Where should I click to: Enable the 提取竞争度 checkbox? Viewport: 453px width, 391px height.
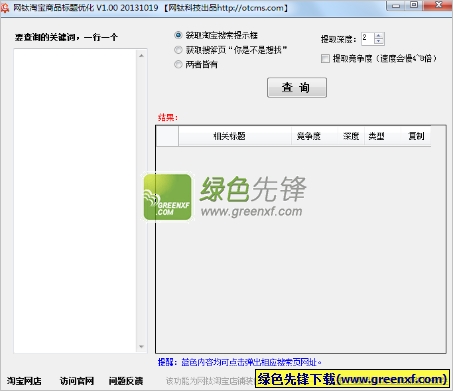(x=325, y=59)
